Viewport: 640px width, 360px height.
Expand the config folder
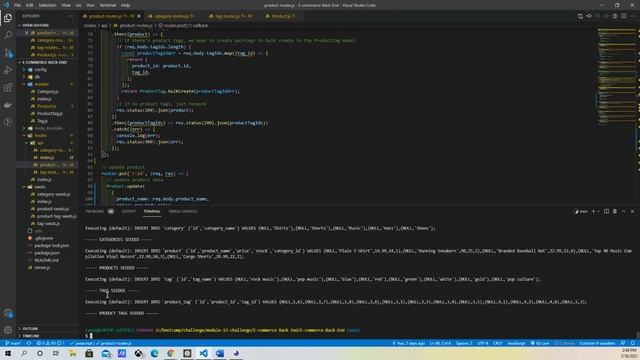click(x=41, y=70)
